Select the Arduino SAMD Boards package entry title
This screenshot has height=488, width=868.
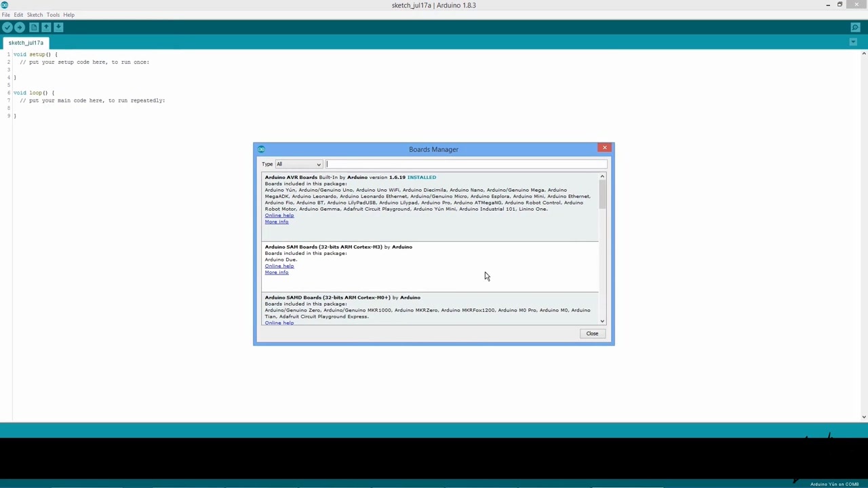[328, 298]
